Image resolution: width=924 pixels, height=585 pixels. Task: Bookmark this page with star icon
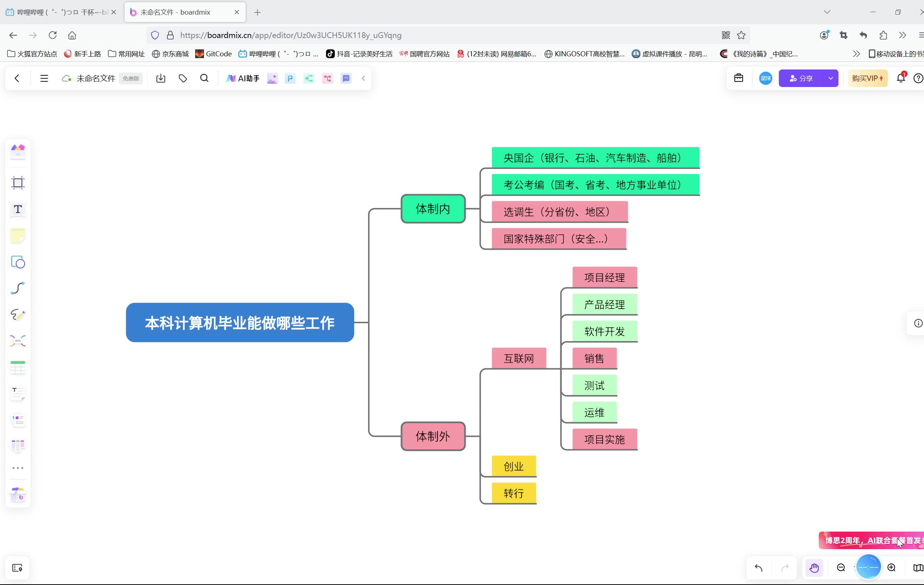click(741, 35)
